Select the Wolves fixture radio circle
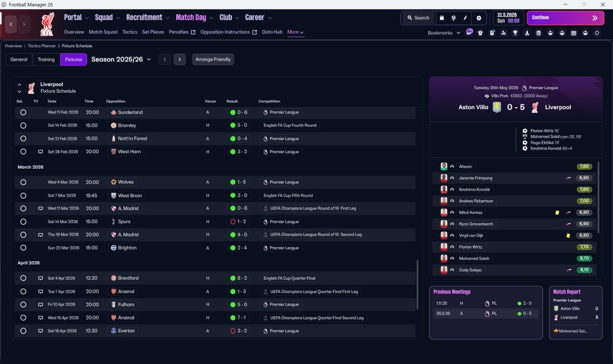This screenshot has width=613, height=364. coord(23,182)
